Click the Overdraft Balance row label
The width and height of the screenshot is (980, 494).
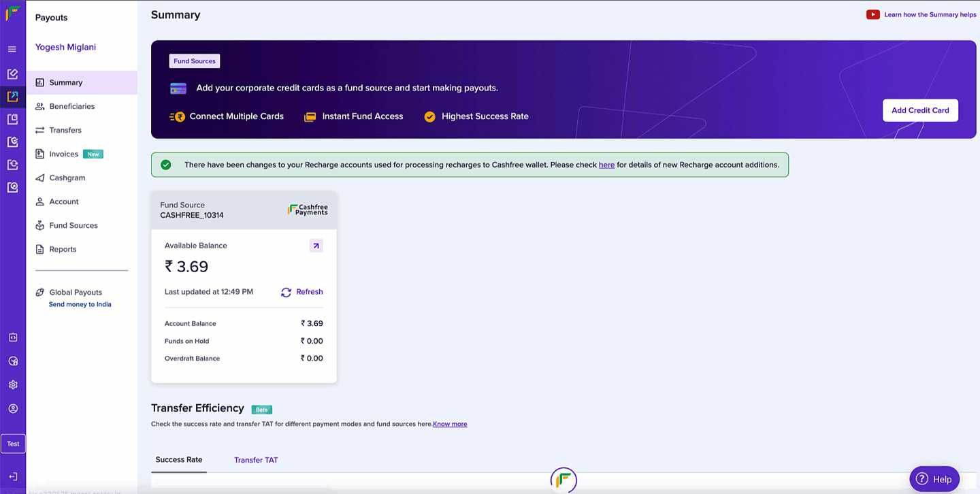(x=192, y=359)
